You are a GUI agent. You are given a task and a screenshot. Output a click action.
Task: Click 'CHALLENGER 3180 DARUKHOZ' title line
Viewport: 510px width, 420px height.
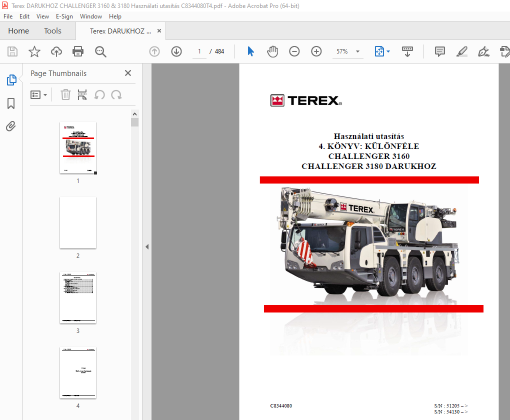pyautogui.click(x=369, y=166)
